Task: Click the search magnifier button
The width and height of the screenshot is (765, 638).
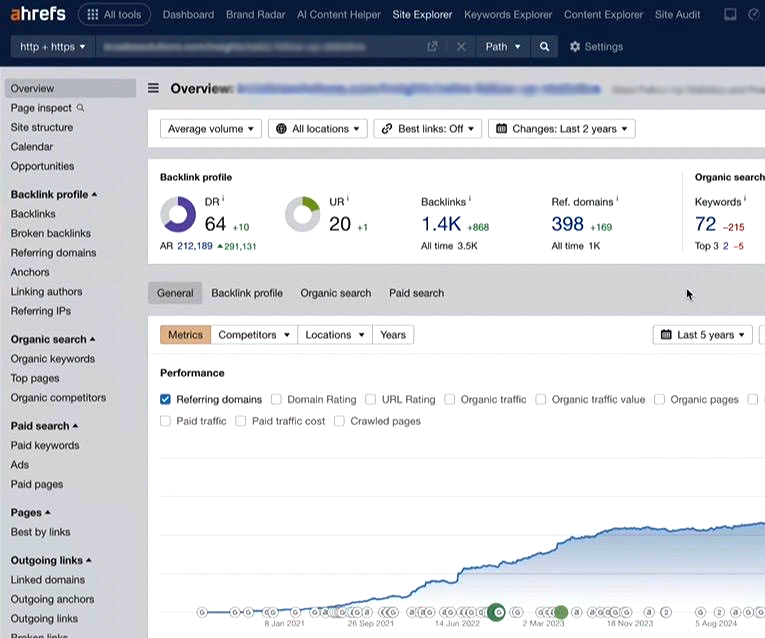Action: click(x=544, y=47)
